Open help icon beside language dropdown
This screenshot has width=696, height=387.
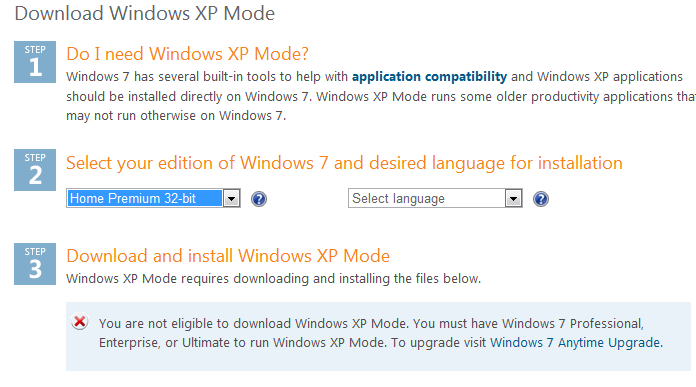point(541,199)
